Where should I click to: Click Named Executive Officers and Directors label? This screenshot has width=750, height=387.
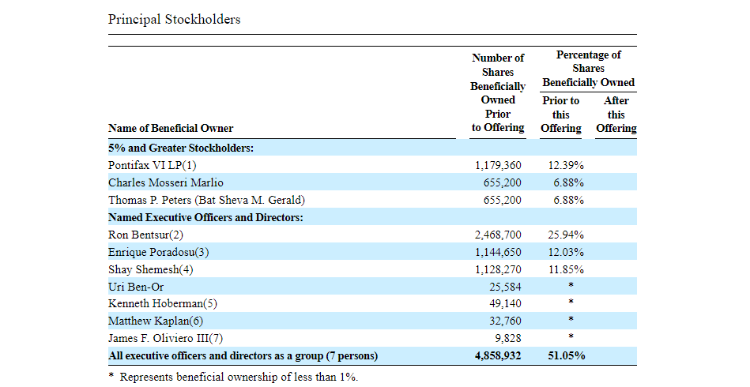pos(206,218)
